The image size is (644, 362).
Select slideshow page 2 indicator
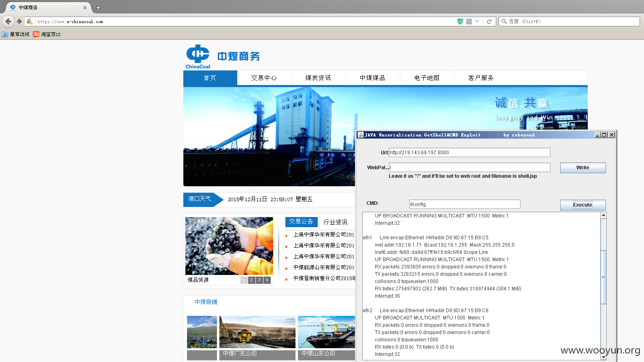tap(251, 280)
